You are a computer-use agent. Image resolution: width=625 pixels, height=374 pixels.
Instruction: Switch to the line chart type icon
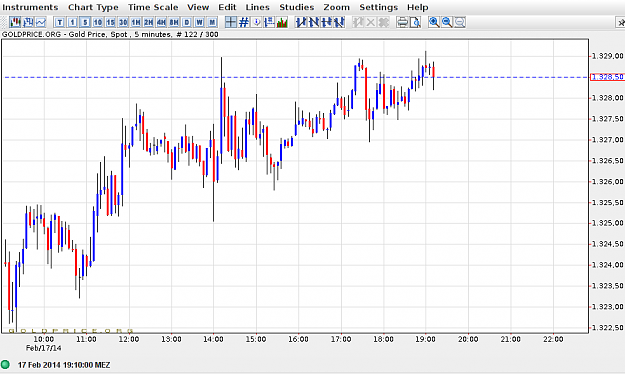point(41,22)
